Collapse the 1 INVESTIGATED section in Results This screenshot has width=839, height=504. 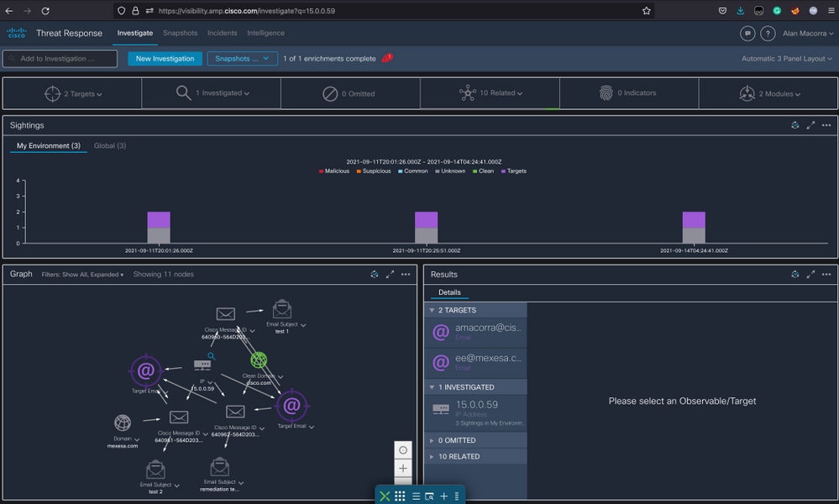click(x=475, y=387)
